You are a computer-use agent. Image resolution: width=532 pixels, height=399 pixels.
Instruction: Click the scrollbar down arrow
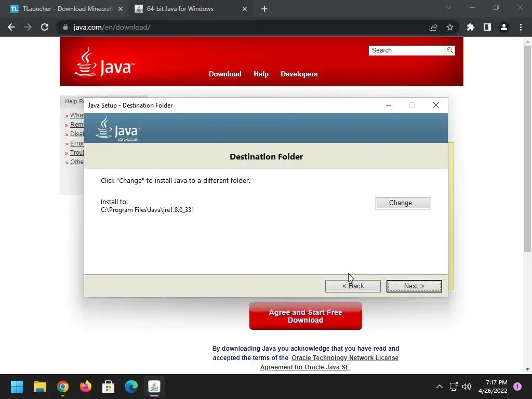point(527,369)
